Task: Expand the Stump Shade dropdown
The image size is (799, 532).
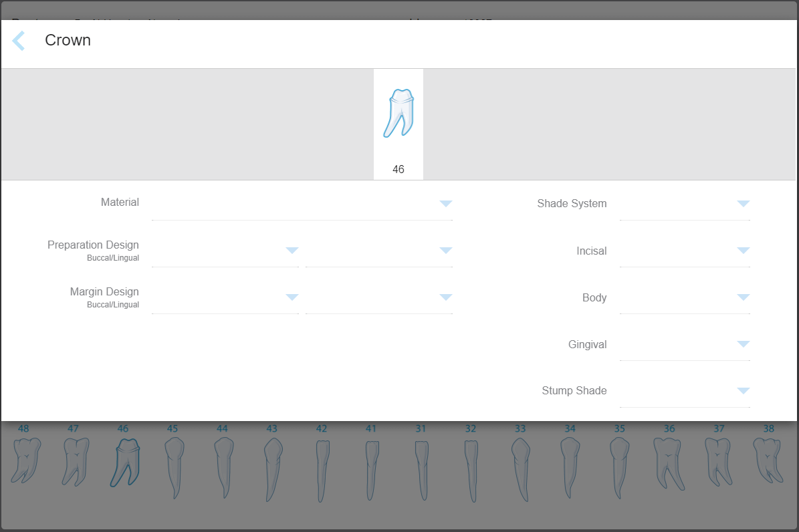Action: point(685,391)
